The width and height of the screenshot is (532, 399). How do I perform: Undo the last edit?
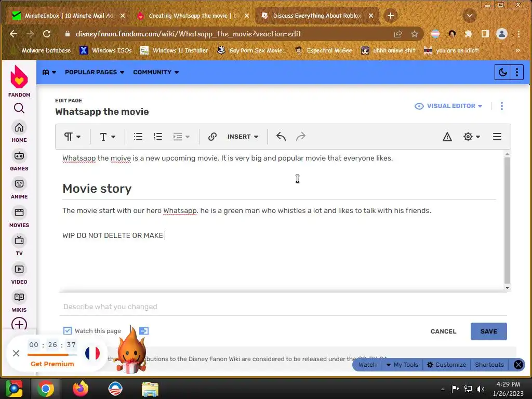click(281, 137)
